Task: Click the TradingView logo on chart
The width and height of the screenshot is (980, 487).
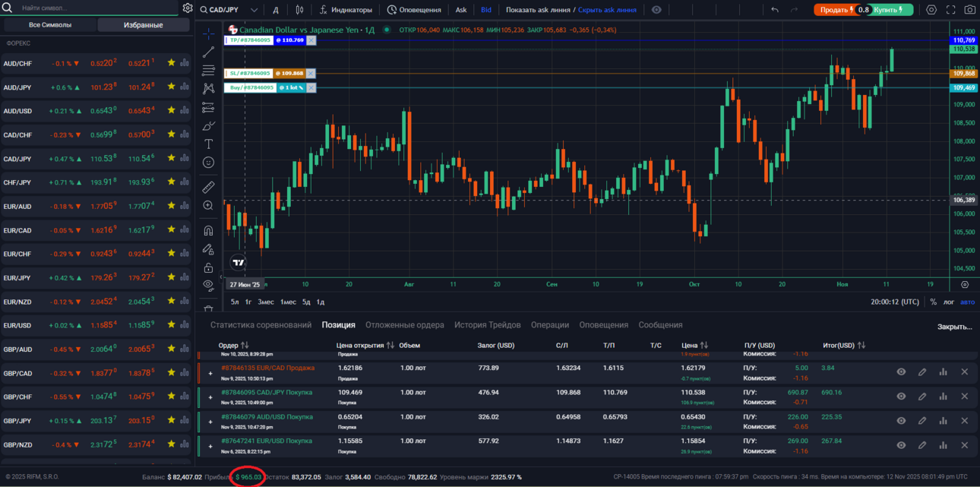Action: pos(239,262)
